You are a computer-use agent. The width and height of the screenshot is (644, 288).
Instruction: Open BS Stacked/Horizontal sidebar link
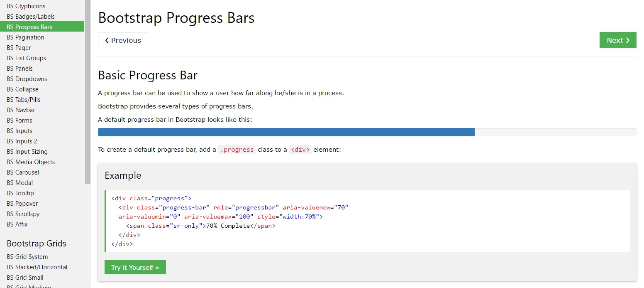click(x=37, y=267)
